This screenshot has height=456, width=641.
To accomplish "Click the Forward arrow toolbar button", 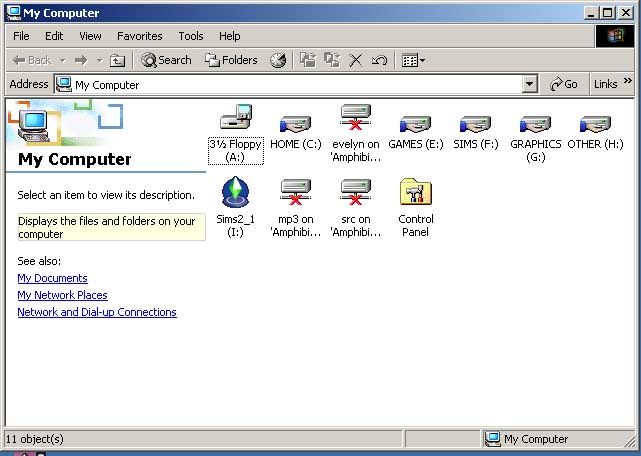I will point(81,61).
